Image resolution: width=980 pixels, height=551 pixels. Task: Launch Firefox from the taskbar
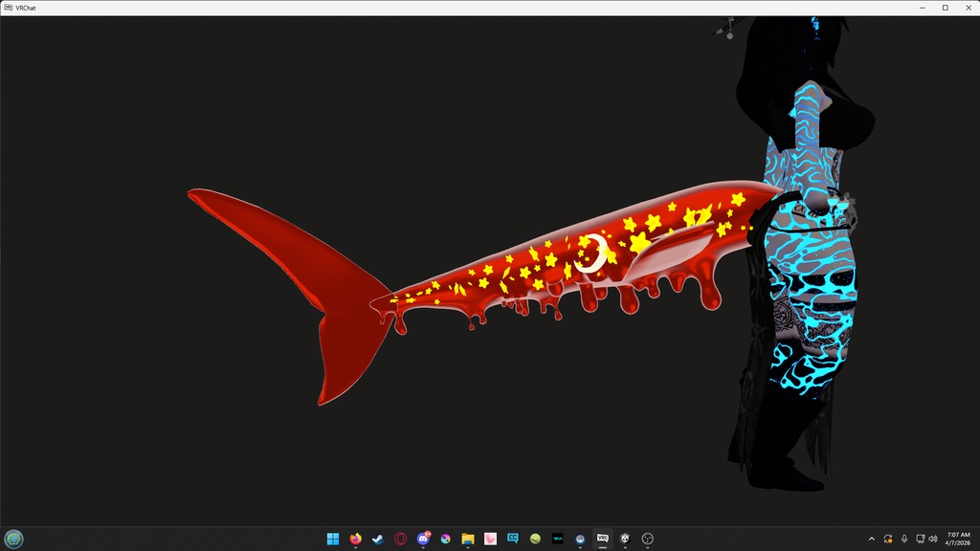pos(354,539)
